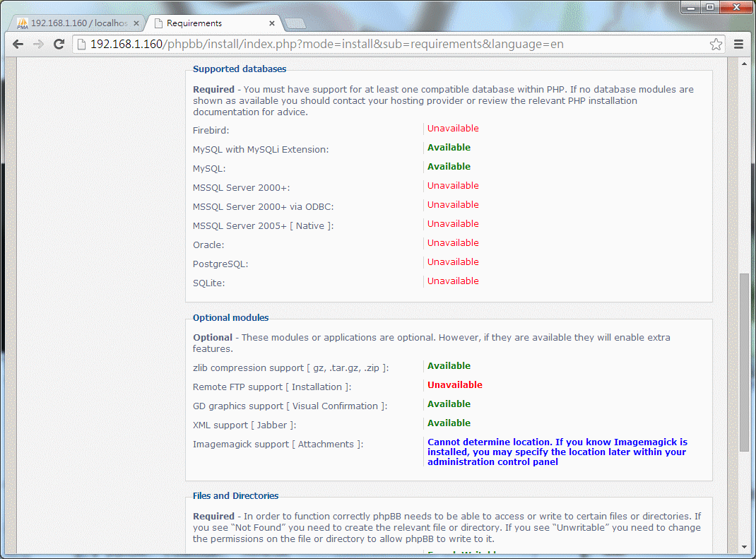Screen dimensions: 756x559
Task: Maximize the browser window
Action: click(709, 7)
